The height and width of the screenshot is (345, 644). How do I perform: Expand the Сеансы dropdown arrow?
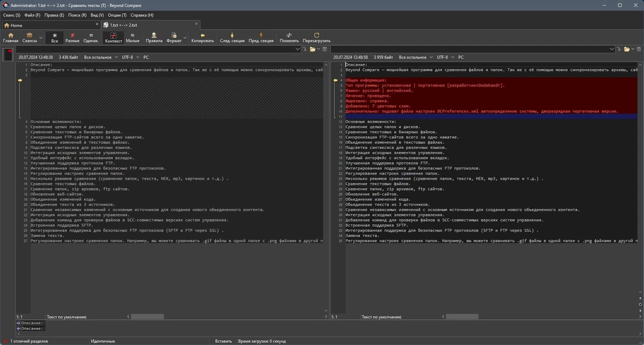point(41,38)
